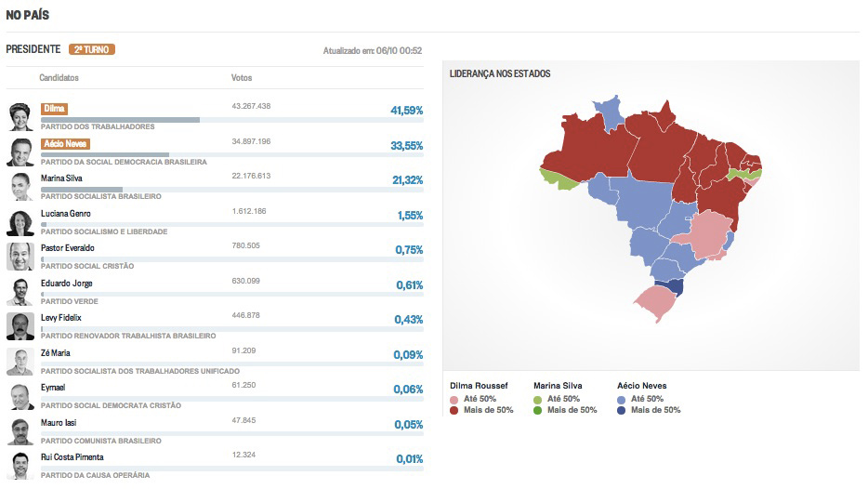
Task: Click Aécio Neves' candidate photo
Action: pyautogui.click(x=20, y=151)
